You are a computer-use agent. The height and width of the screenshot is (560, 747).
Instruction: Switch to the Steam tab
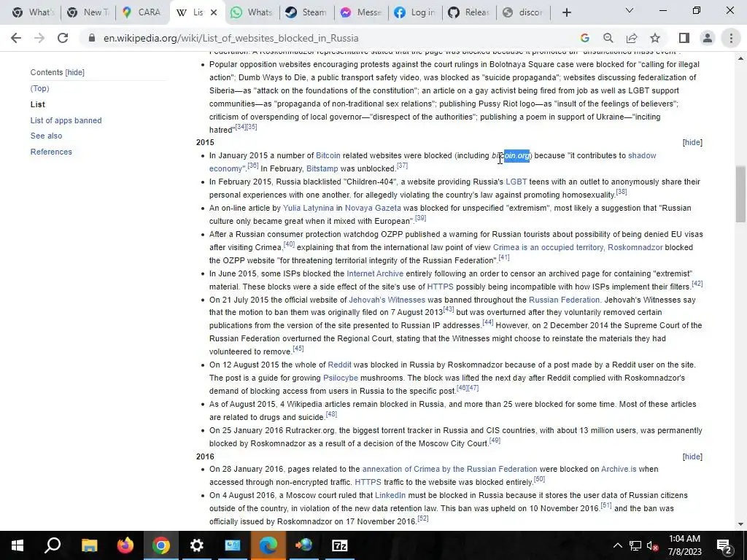tap(306, 12)
